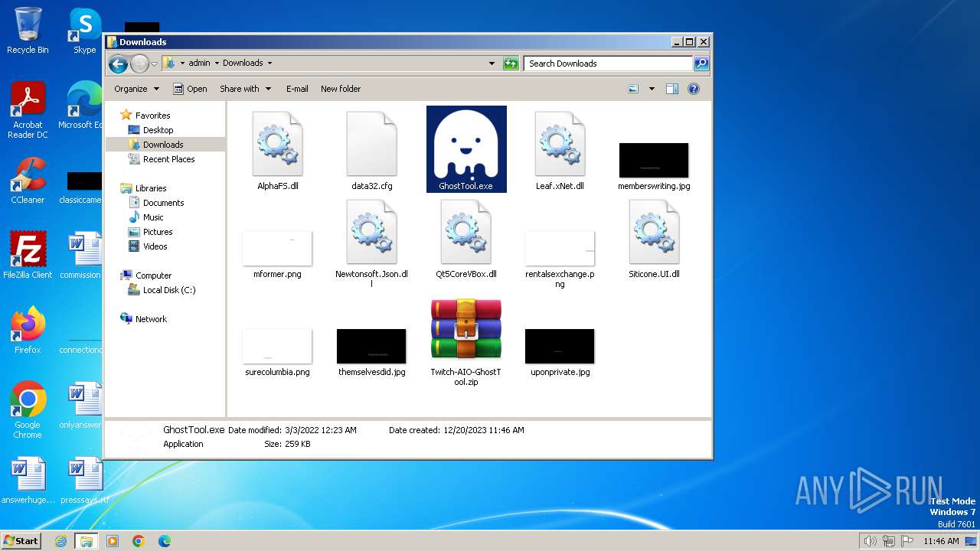Click the Explorer Forward arrow button
The image size is (980, 551).
pos(139,64)
